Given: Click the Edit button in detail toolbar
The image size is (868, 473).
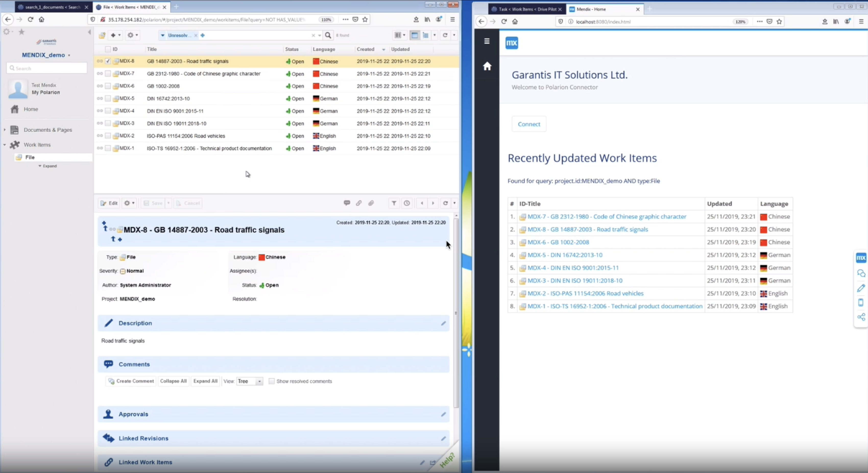Looking at the screenshot, I should 109,203.
